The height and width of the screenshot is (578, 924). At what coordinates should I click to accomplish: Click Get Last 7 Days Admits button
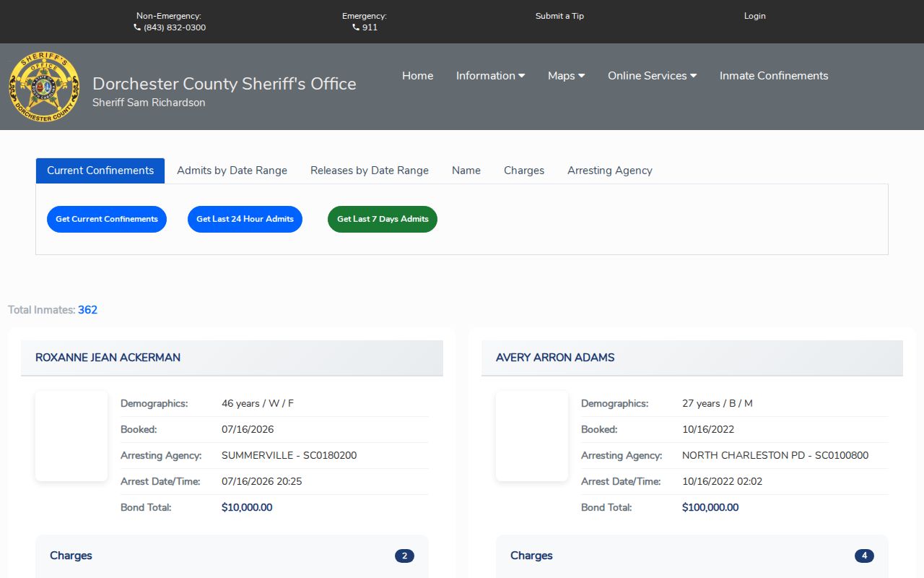[x=383, y=219]
